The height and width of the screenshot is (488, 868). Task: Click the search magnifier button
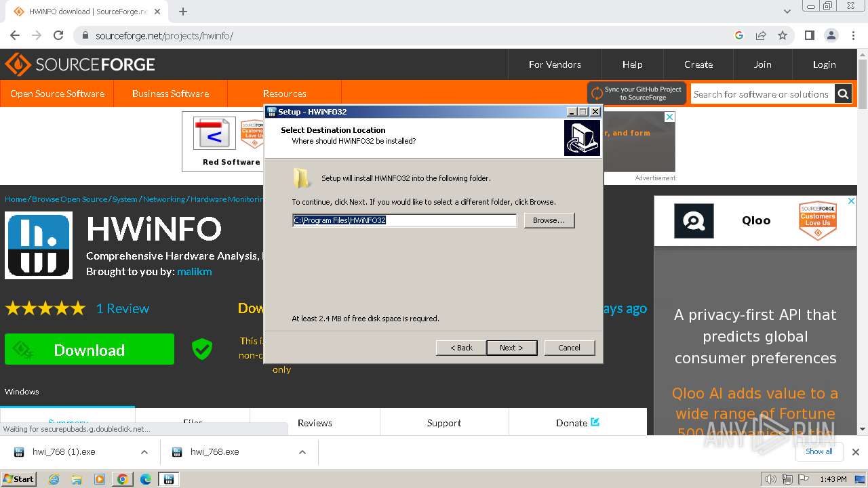pyautogui.click(x=843, y=94)
